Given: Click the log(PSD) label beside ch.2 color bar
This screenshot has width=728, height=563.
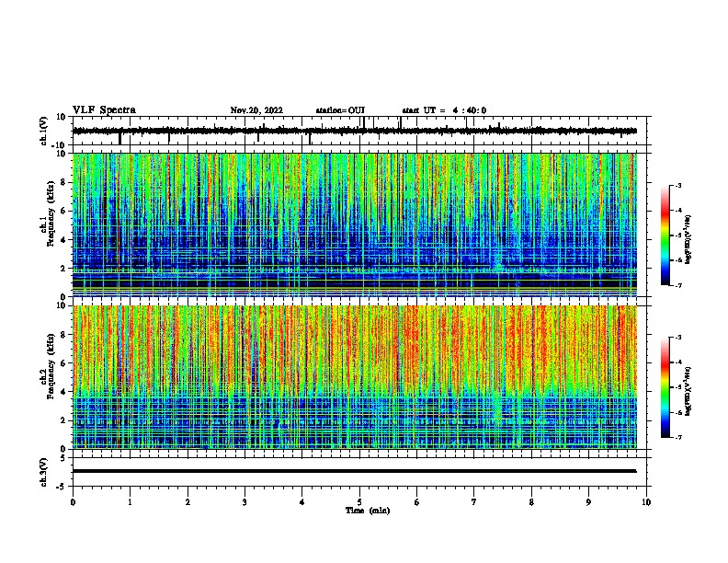Looking at the screenshot, I should [688, 391].
